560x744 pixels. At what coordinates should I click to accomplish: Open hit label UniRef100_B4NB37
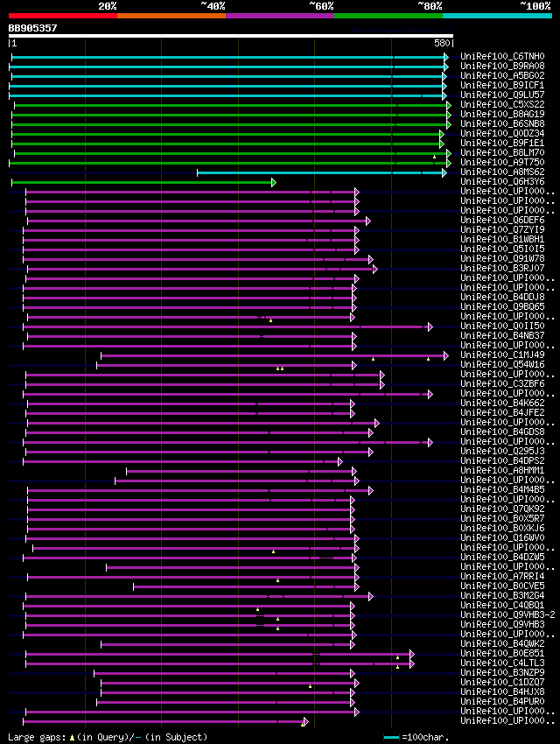[x=502, y=336]
